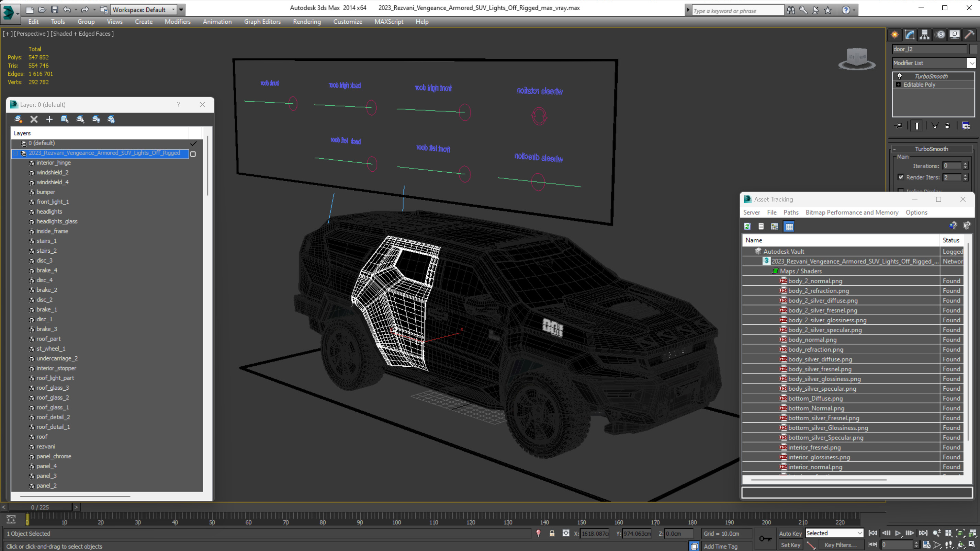Open the Undo history dropdown arrow
Image resolution: width=980 pixels, height=551 pixels.
pos(76,10)
